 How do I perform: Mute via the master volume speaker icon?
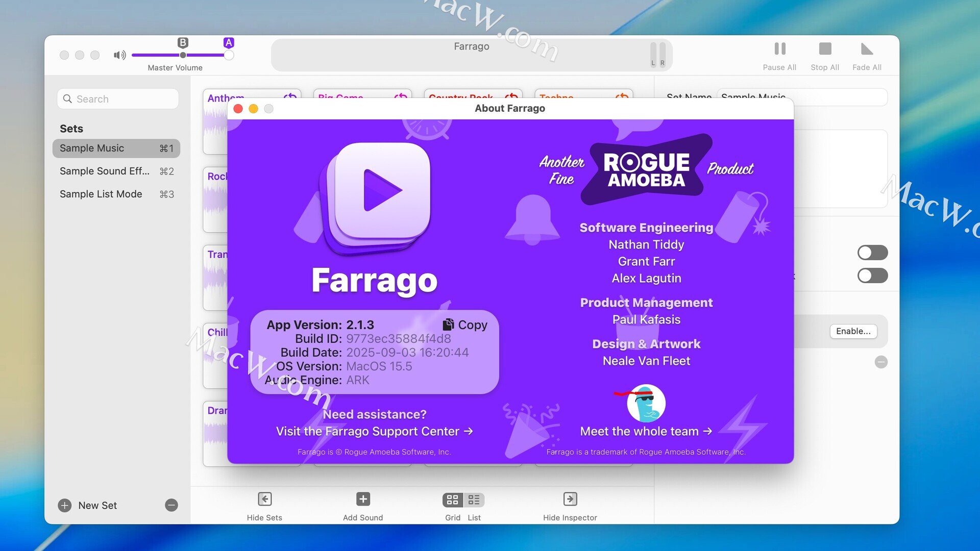[119, 55]
